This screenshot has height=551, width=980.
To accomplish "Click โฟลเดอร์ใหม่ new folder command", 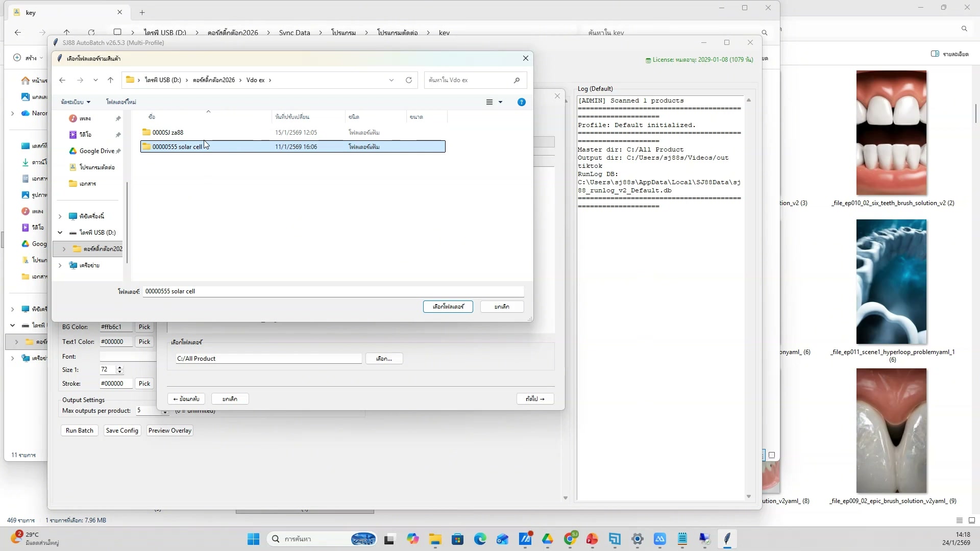I will click(121, 102).
